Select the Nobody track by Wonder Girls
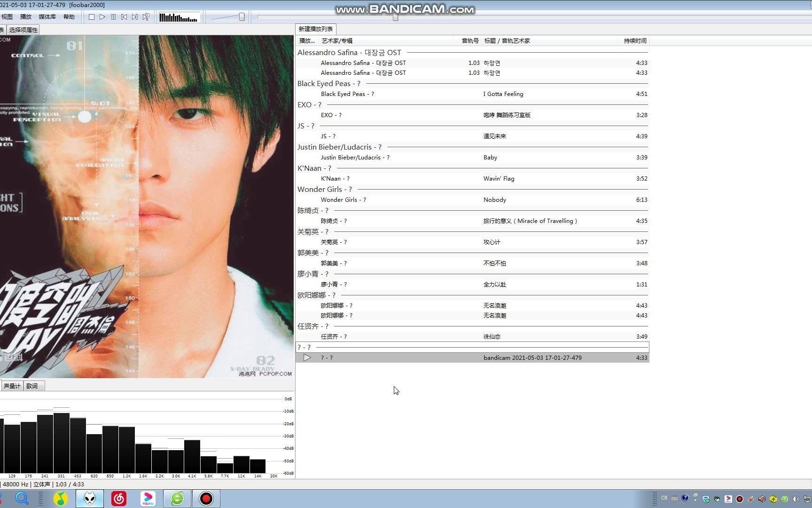Viewport: 812px width, 508px height. click(472, 200)
